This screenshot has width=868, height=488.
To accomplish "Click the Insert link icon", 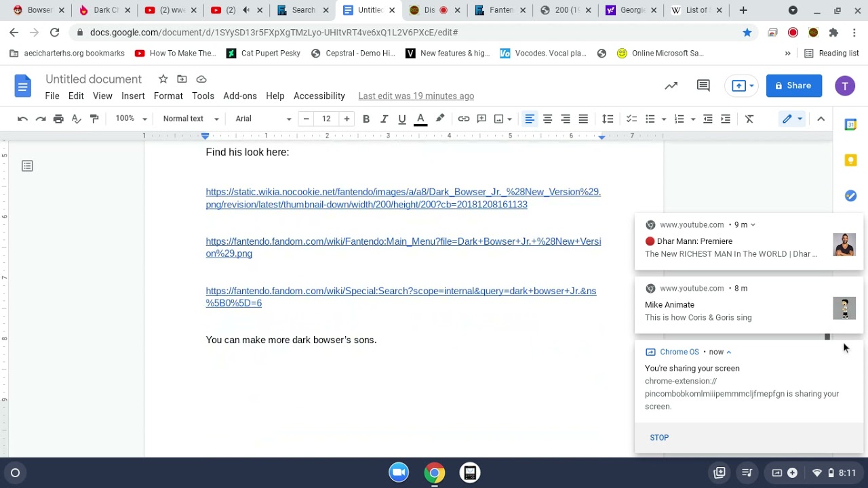I will 464,119.
